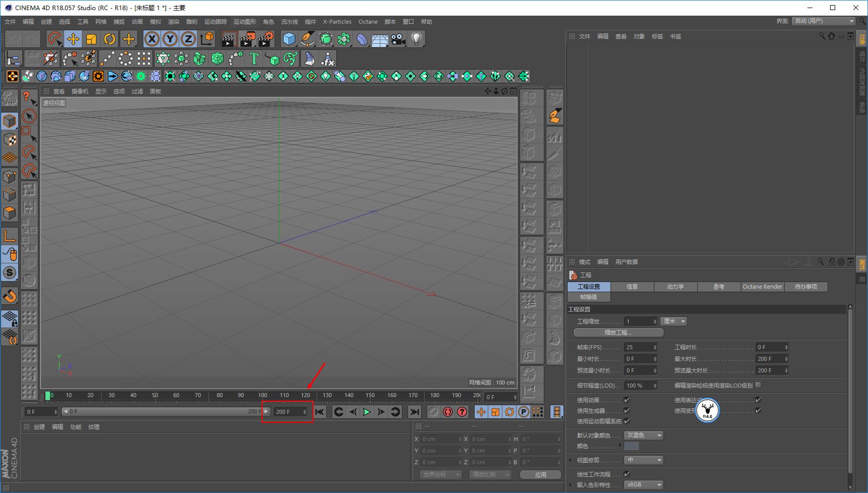Switch to model mode in left palette
The width and height of the screenshot is (868, 493).
(10, 121)
